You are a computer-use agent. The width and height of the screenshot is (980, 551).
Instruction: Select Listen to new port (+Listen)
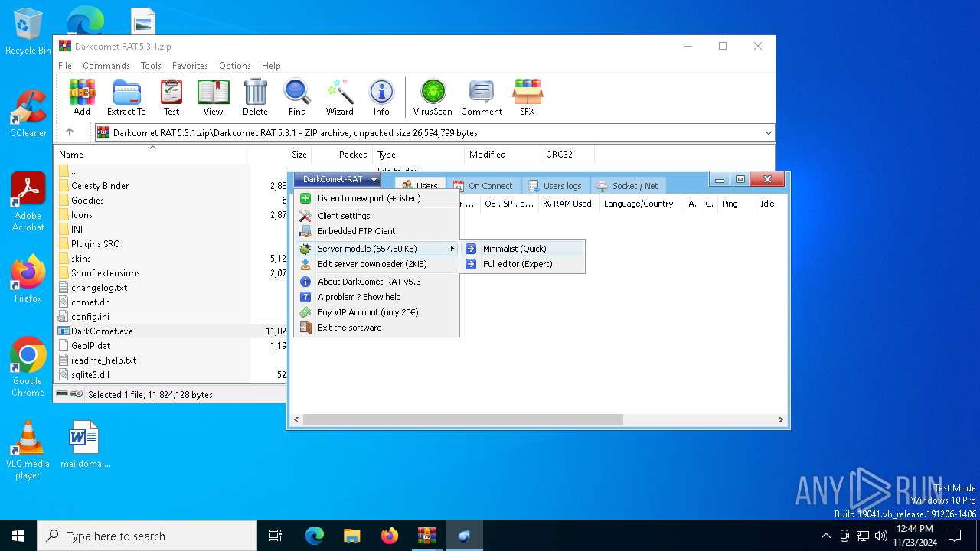click(377, 198)
